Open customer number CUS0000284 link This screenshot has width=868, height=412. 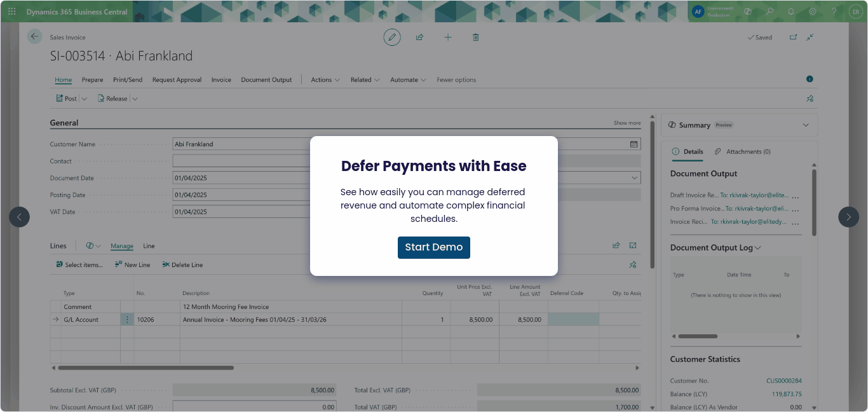[783, 381]
